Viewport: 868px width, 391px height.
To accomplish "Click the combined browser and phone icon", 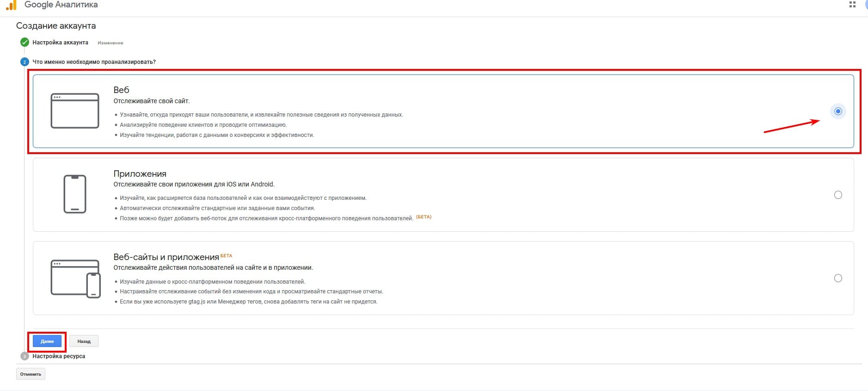I will [x=75, y=279].
